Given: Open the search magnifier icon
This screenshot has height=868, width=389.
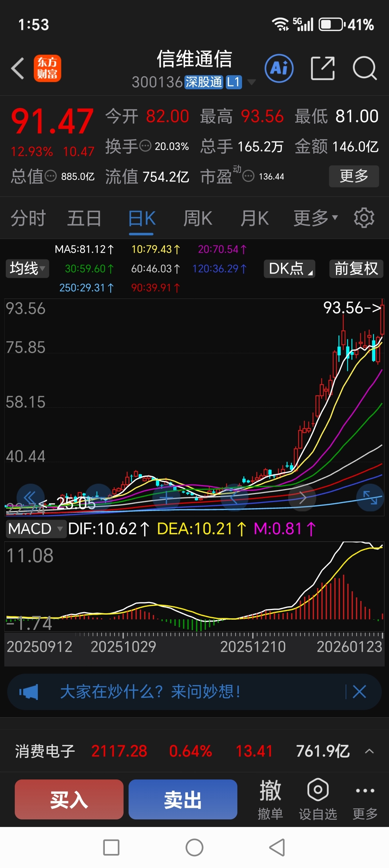Looking at the screenshot, I should [x=365, y=68].
